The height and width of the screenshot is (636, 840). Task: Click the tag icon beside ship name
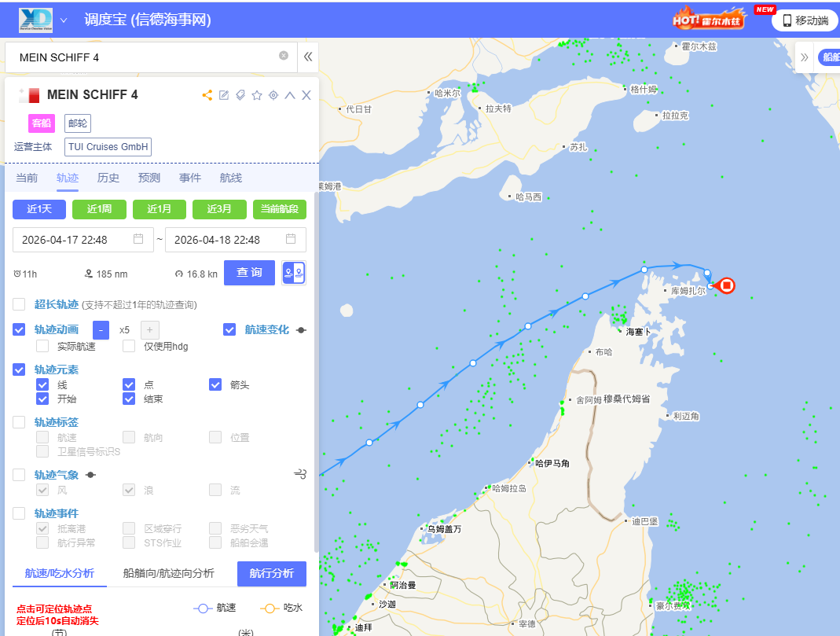tap(240, 95)
